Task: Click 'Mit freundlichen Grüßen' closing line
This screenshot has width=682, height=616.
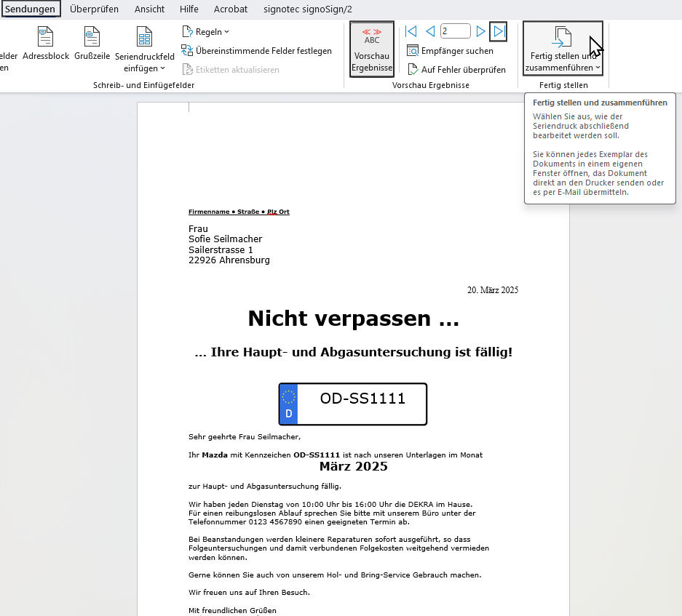Action: [x=232, y=611]
